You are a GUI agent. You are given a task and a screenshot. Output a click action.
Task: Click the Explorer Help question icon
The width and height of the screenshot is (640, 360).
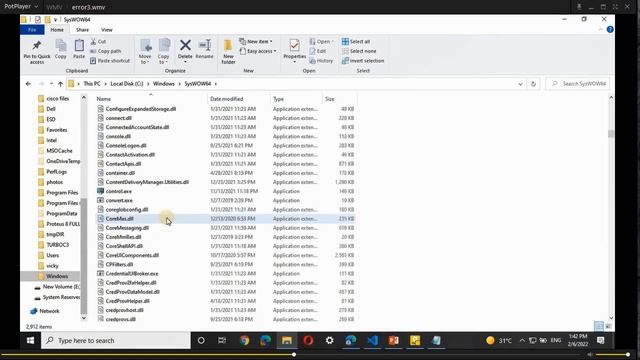pos(610,29)
